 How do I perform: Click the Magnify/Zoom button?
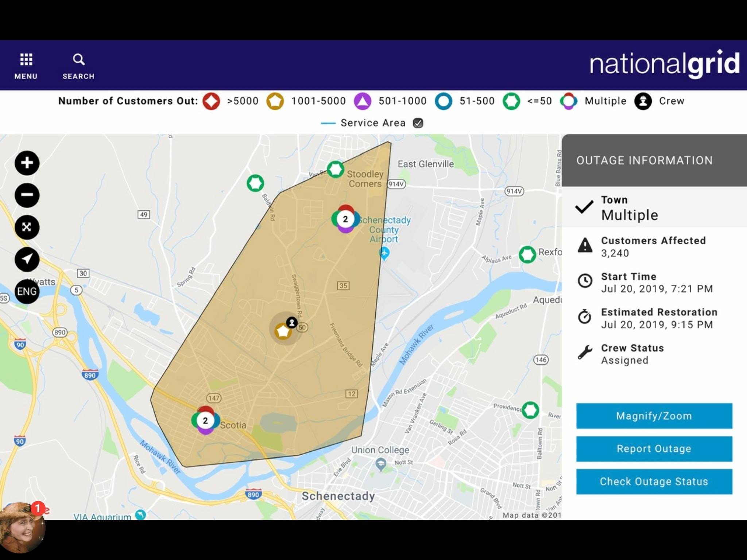[654, 416]
